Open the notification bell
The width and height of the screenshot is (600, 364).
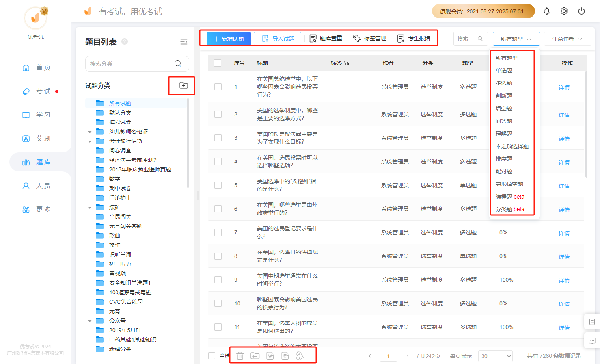pos(546,11)
